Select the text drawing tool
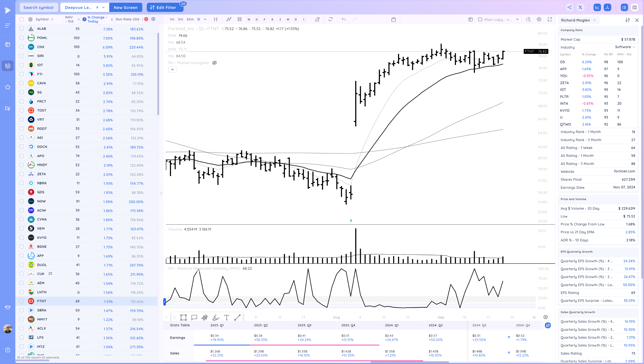This screenshot has height=364, width=644. [227, 317]
